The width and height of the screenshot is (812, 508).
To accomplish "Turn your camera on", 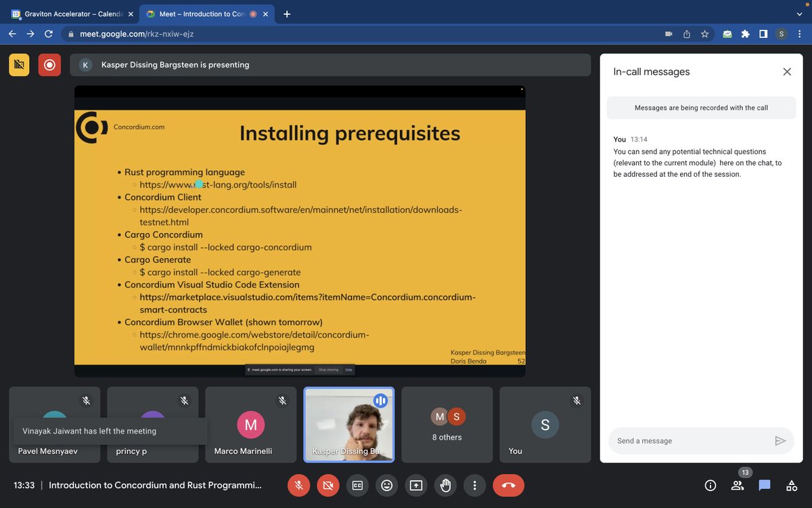I will (x=328, y=485).
